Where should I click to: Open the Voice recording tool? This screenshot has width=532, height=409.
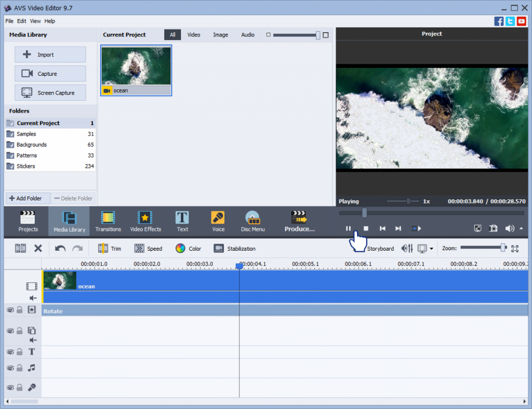coord(218,221)
